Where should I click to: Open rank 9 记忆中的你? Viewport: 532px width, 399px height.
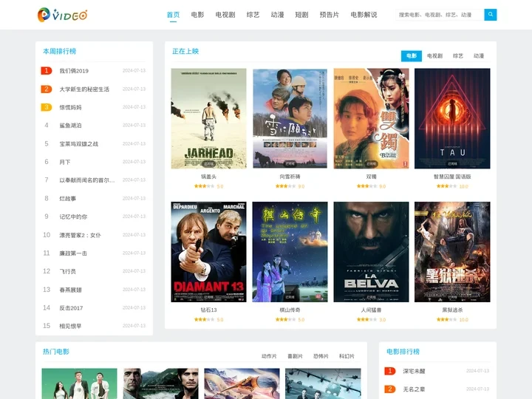(73, 216)
